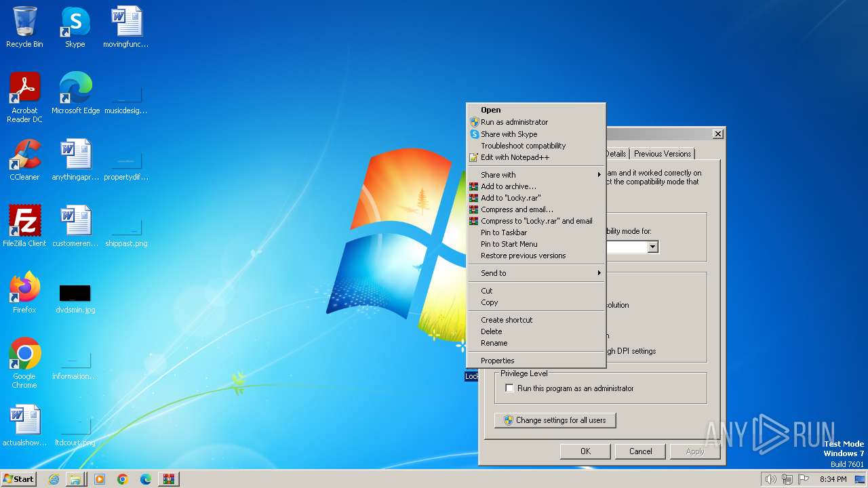Click the Apply button
Screen dimensions: 868x488
coord(695,451)
